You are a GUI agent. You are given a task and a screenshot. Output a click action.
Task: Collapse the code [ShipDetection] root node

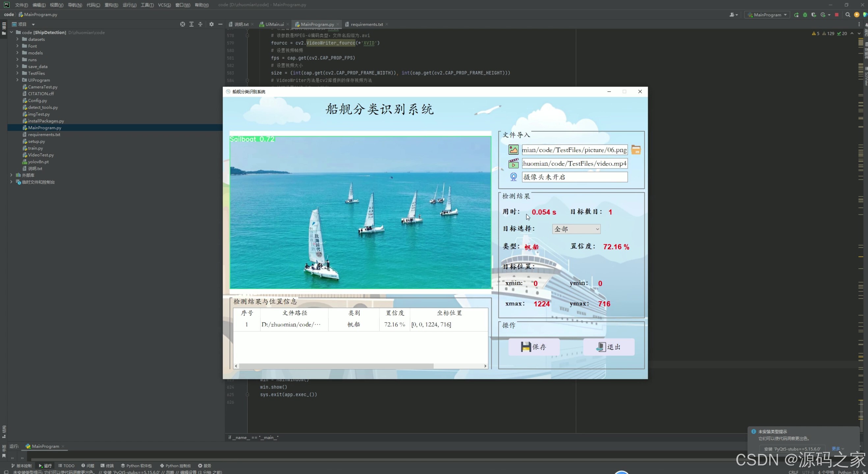[12, 32]
